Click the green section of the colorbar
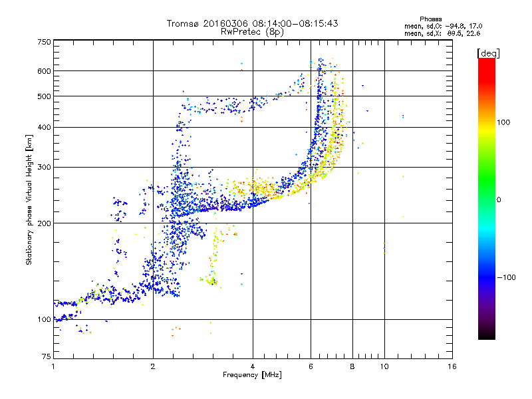The height and width of the screenshot is (399, 532). (x=487, y=180)
